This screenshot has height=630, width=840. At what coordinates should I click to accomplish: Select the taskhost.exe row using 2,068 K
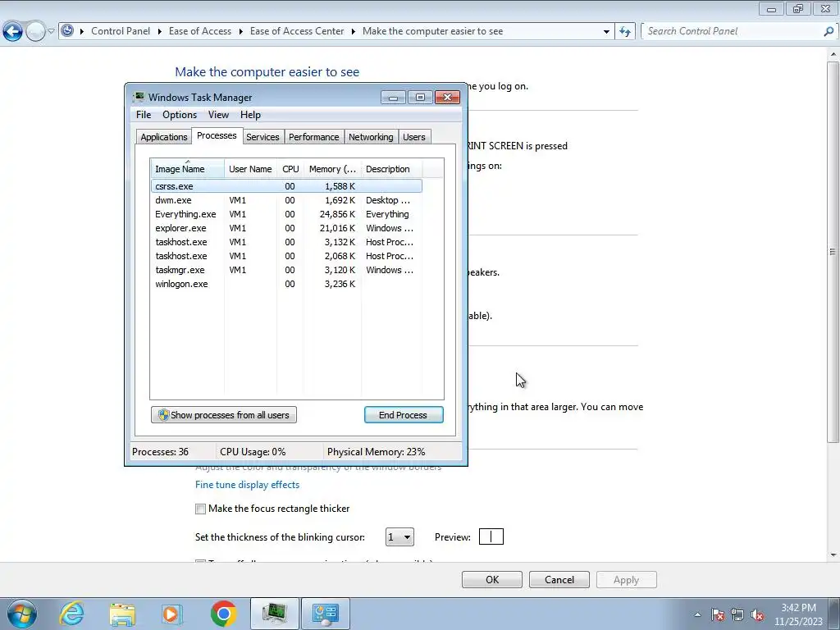[286, 256]
